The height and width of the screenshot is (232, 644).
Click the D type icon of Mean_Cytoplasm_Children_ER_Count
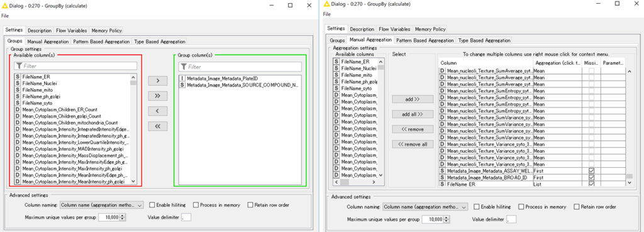pos(18,109)
